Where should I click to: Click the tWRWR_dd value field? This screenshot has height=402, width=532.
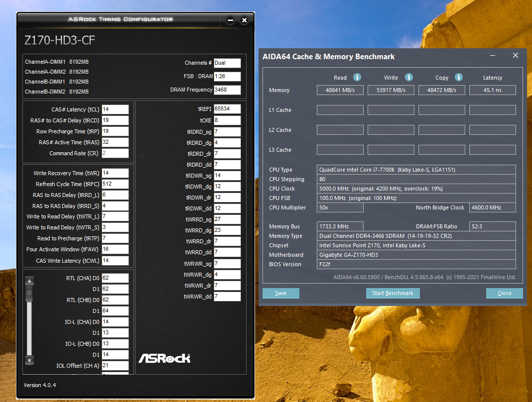pos(227,297)
